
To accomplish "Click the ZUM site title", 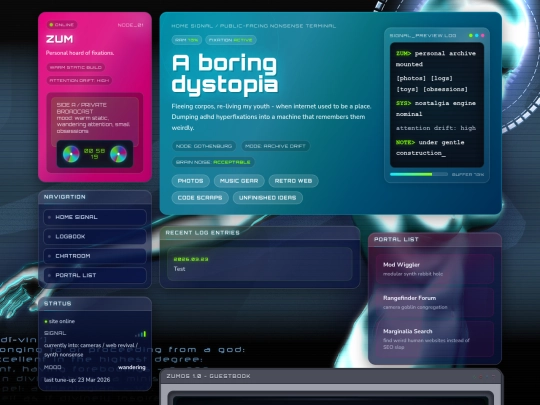I will tap(60, 39).
